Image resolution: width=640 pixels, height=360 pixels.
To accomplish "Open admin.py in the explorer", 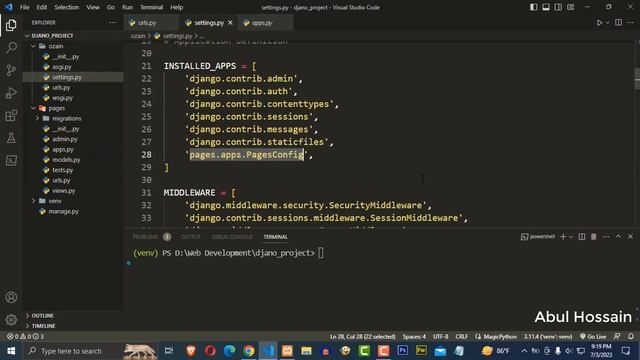I will pyautogui.click(x=64, y=139).
